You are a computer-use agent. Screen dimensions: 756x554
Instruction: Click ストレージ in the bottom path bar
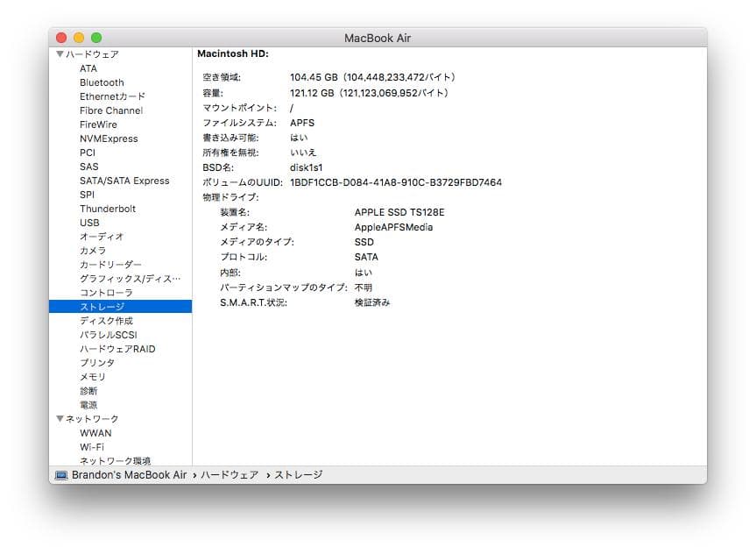click(299, 475)
